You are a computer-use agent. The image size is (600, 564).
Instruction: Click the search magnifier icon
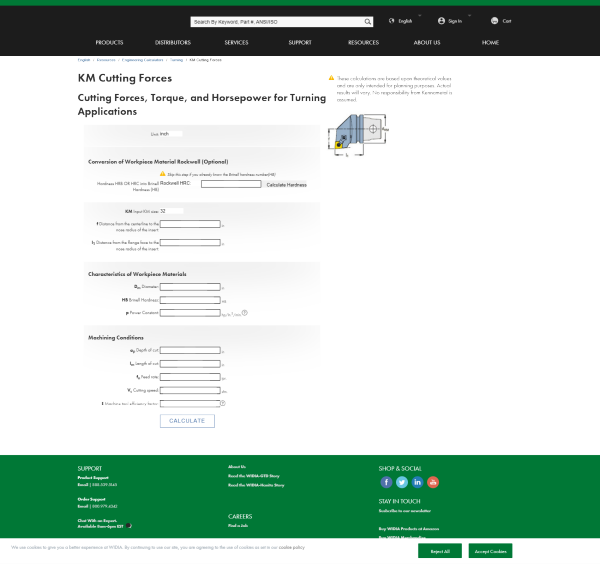point(366,20)
